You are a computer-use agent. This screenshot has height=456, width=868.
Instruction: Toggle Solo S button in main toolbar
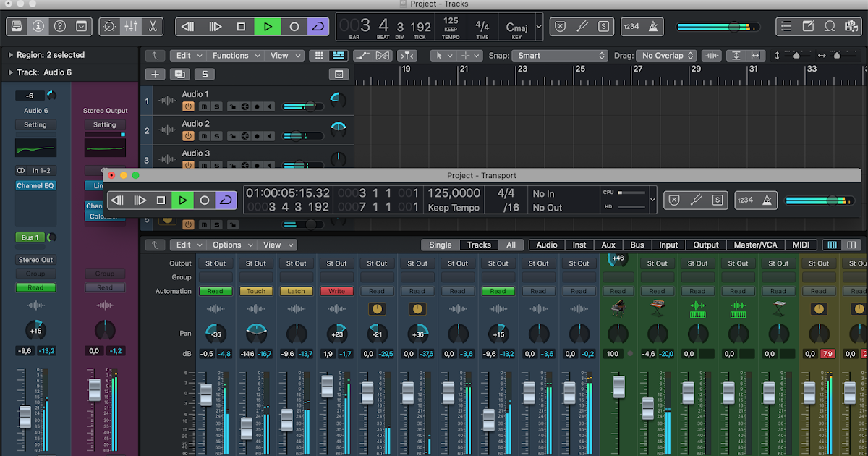click(605, 27)
